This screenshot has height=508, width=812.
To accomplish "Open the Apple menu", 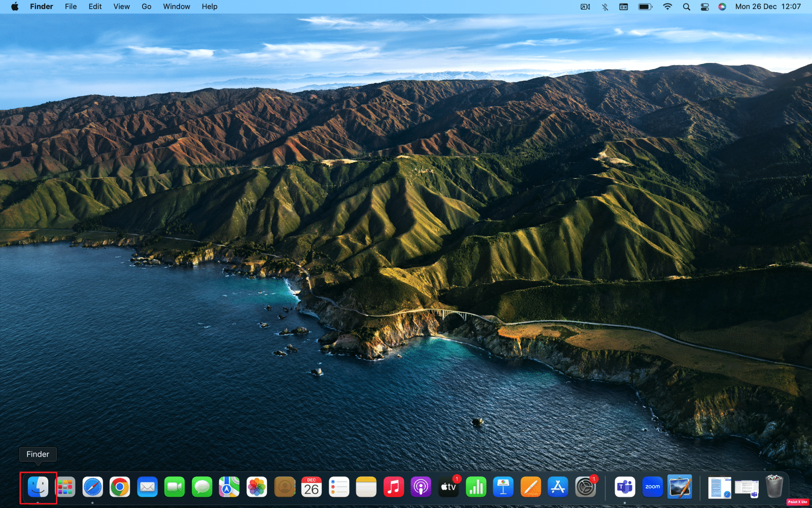I will [15, 7].
